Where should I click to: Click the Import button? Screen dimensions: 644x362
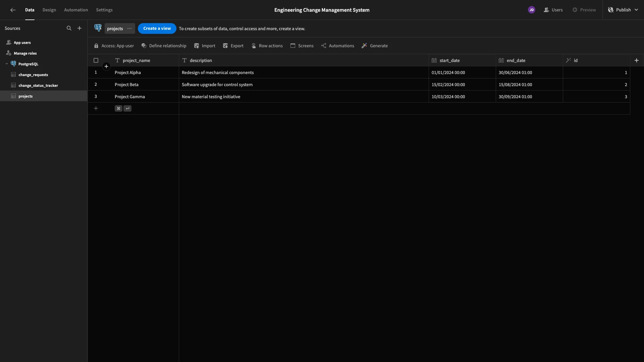(x=205, y=46)
